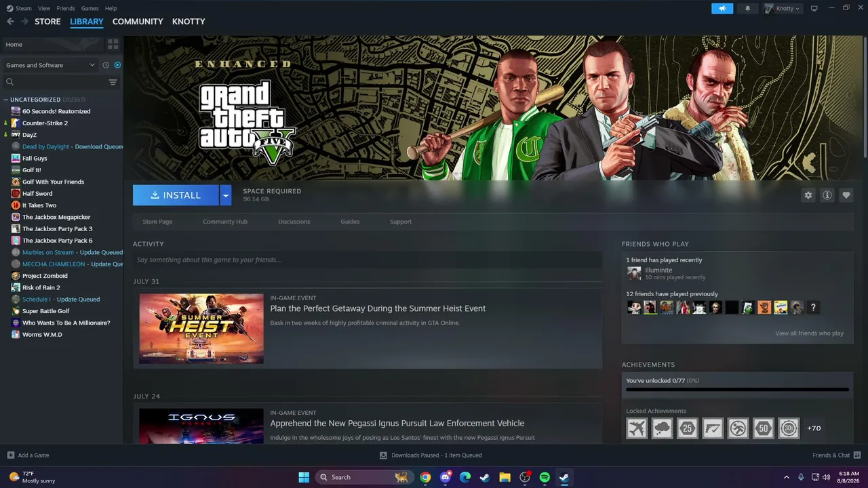Click the Add a Game plus icon
The image size is (868, 488).
tap(10, 455)
